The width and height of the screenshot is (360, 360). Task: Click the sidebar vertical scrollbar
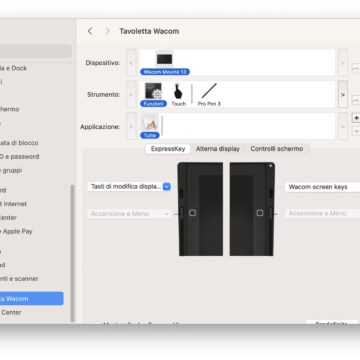click(x=72, y=253)
